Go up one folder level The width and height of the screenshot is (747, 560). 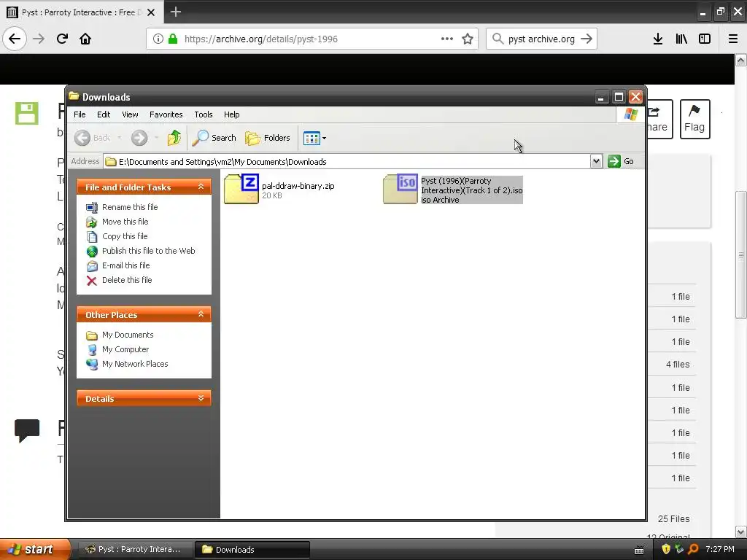(x=174, y=138)
